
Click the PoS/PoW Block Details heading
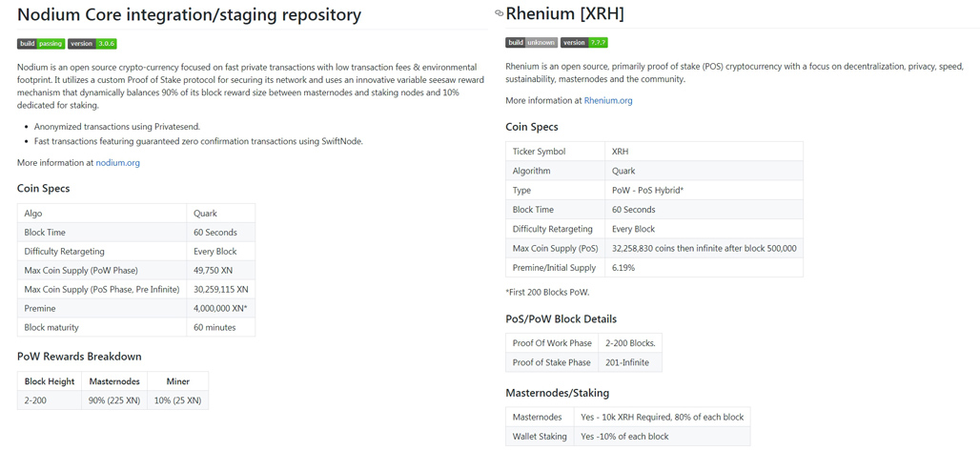[x=561, y=318]
